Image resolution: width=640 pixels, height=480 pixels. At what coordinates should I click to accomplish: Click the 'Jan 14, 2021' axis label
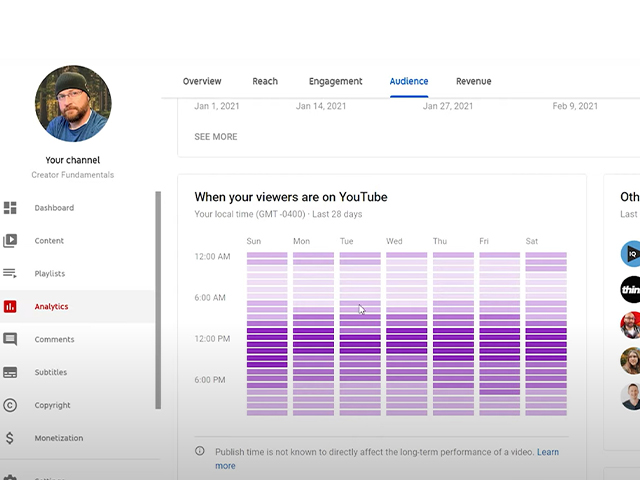[x=321, y=106]
